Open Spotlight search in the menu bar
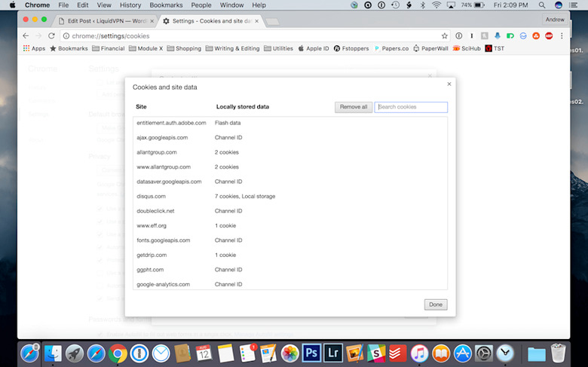588x367 pixels. (542, 5)
